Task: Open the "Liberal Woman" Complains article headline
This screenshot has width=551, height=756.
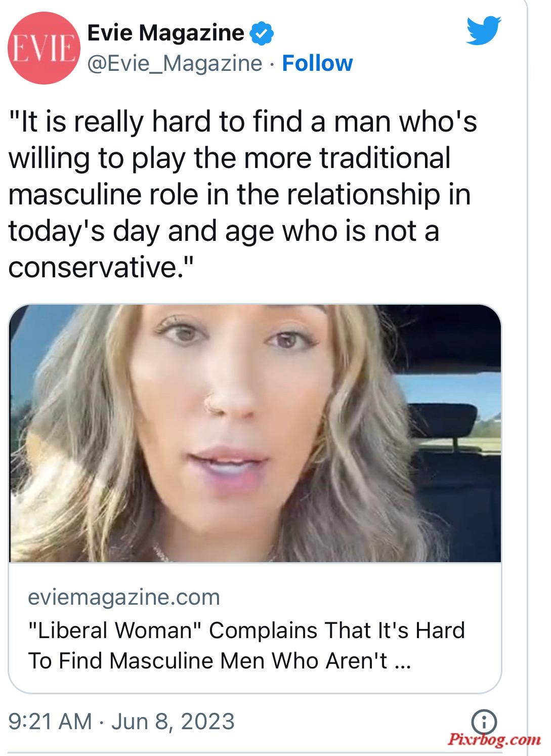Action: coord(246,645)
